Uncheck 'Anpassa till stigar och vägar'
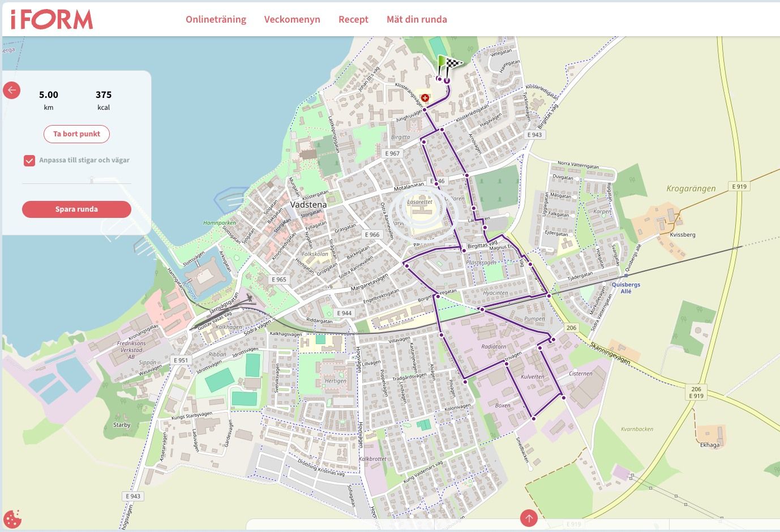 29,161
